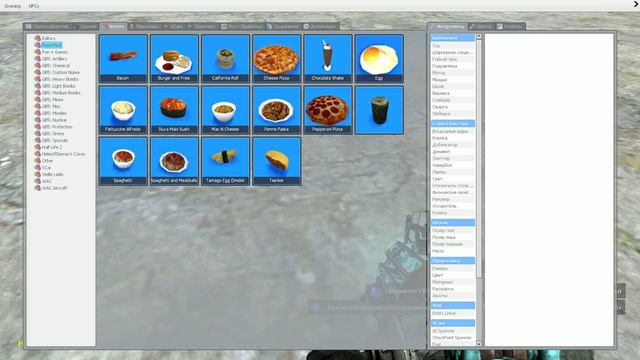
Task: Switch to the Инструменты tools tab
Action: click(447, 27)
